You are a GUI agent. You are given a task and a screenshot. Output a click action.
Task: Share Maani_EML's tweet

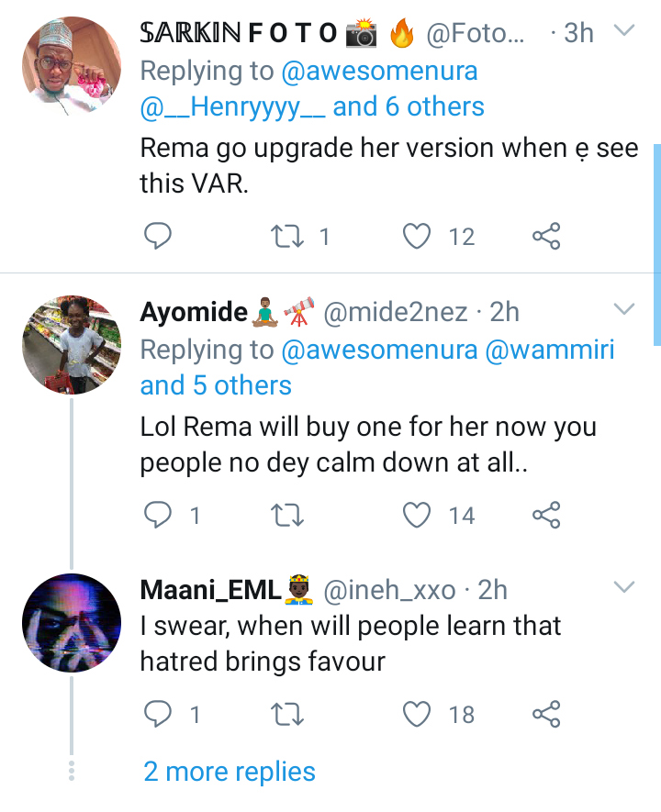click(x=546, y=714)
